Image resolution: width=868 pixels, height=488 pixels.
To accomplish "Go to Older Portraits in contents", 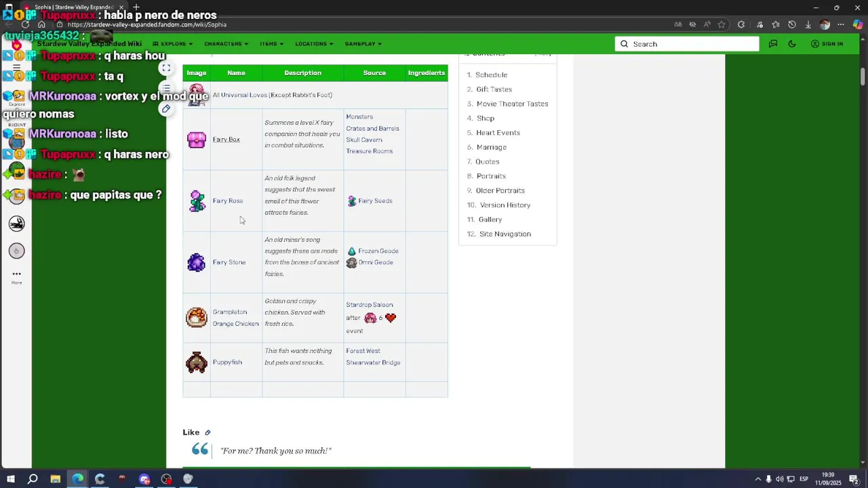I will coord(500,191).
